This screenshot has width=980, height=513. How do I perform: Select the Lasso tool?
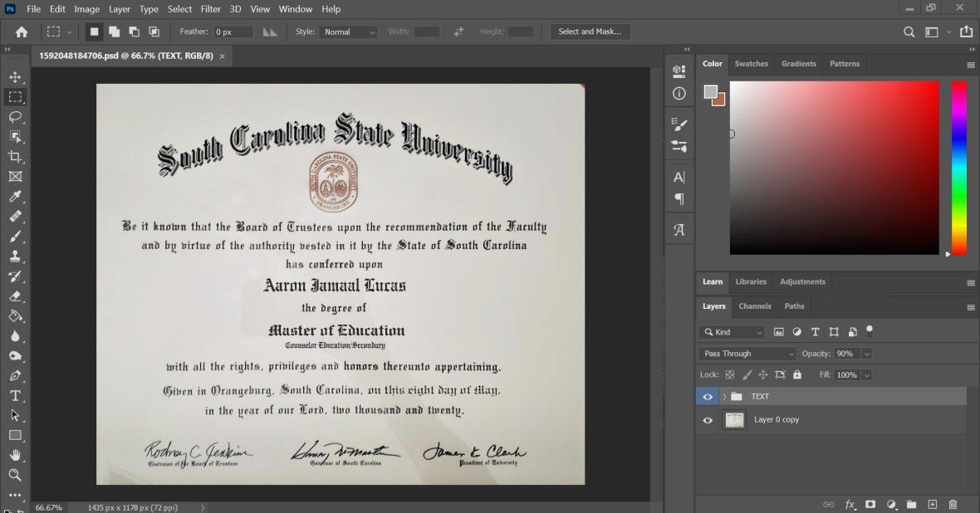15,116
